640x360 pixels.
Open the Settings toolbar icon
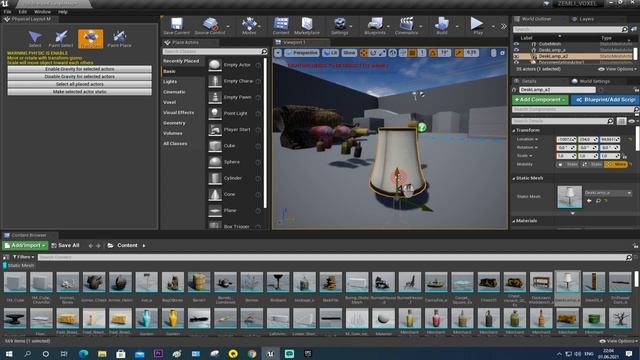(340, 26)
